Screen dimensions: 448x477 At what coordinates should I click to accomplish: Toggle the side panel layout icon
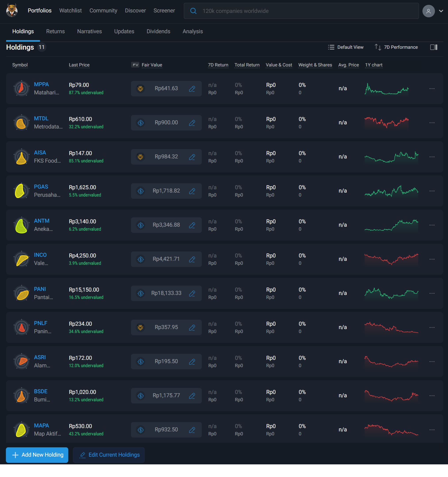[434, 47]
